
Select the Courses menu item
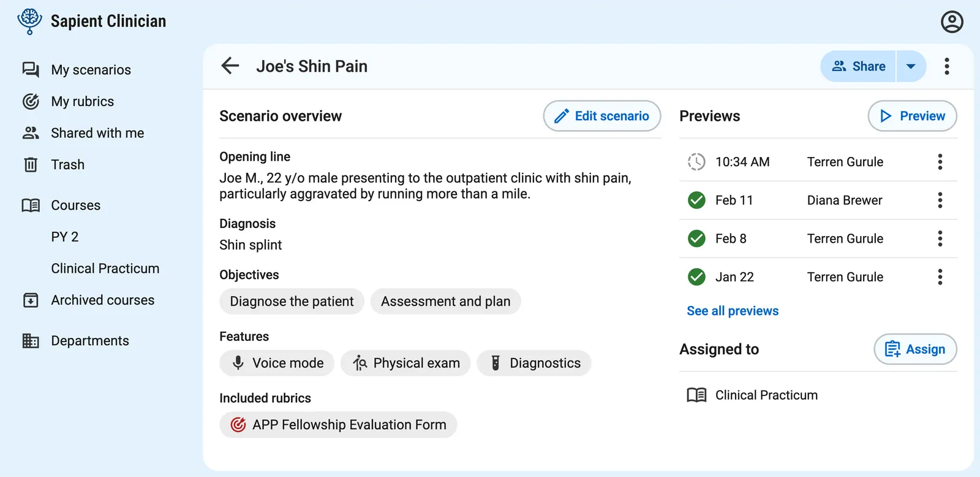pyautogui.click(x=75, y=205)
